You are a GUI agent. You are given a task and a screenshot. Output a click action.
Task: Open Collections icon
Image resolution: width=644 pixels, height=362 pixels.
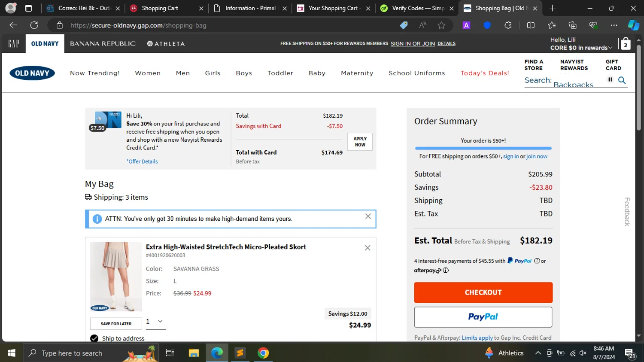[x=572, y=25]
